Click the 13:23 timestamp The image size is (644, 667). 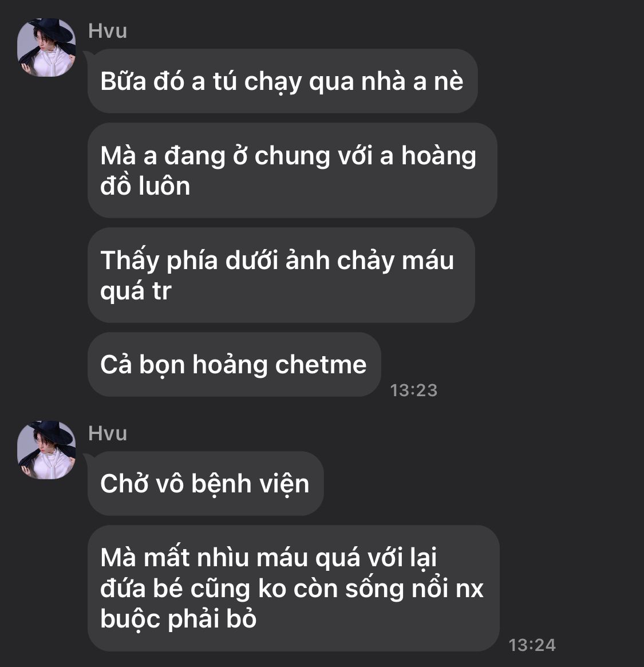point(414,390)
